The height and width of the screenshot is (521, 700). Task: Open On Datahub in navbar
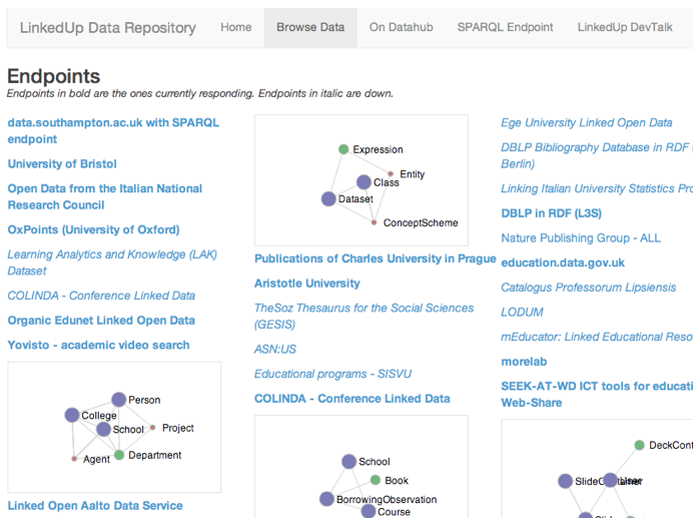coord(401,27)
